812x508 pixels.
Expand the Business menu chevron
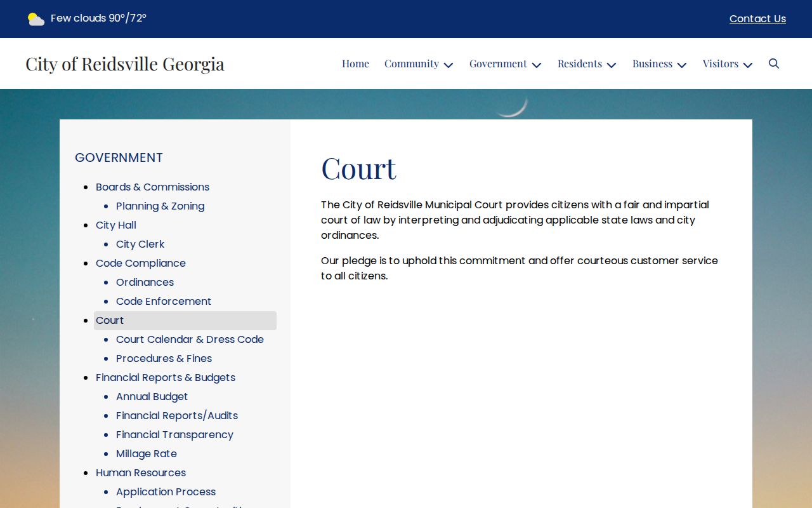click(682, 65)
